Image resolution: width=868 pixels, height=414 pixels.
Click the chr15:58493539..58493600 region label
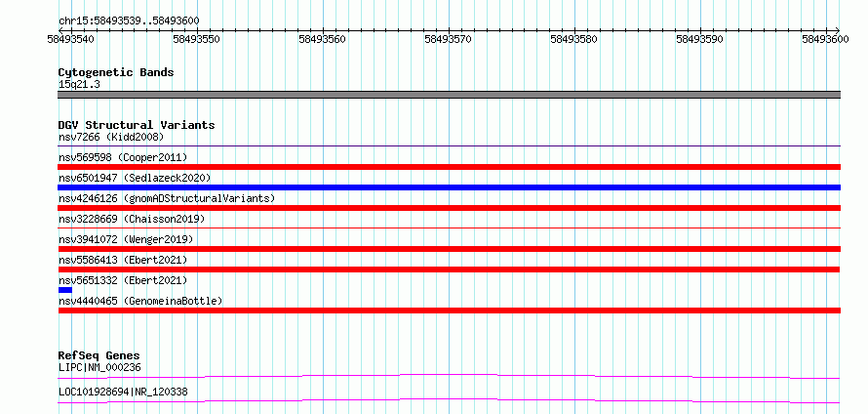(x=129, y=21)
